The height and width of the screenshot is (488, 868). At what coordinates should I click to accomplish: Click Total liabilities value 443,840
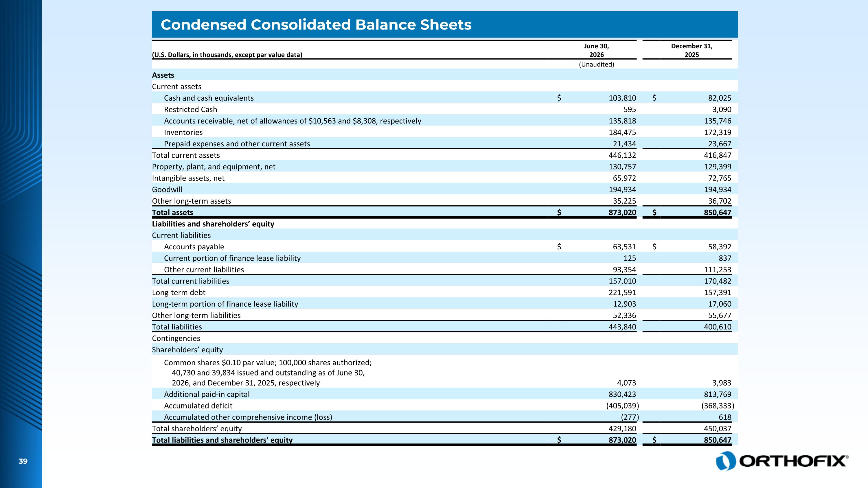[x=622, y=327]
